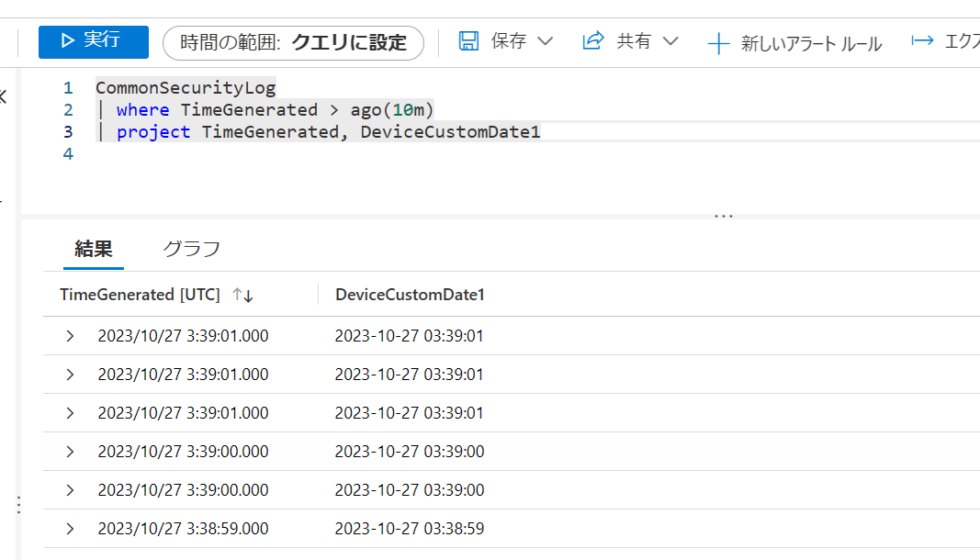Click the 共有 share icon
Viewport: 980px width, 560px height.
(x=593, y=40)
